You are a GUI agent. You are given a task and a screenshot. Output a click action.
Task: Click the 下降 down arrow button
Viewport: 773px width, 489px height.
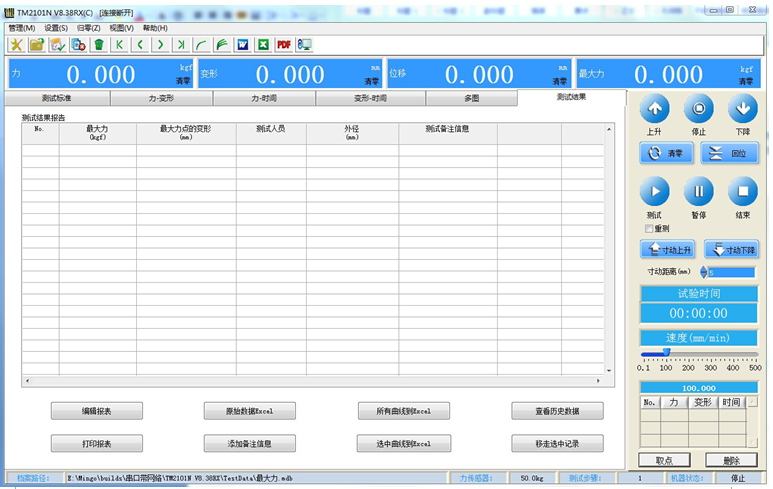[x=743, y=109]
